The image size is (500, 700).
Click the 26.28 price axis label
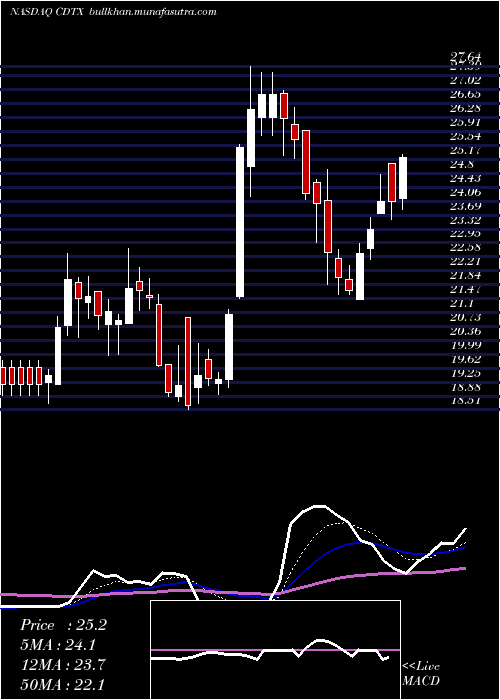(x=467, y=108)
